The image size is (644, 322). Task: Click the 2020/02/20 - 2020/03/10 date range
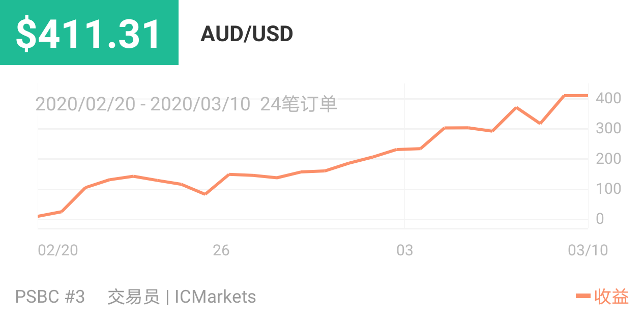click(x=143, y=104)
